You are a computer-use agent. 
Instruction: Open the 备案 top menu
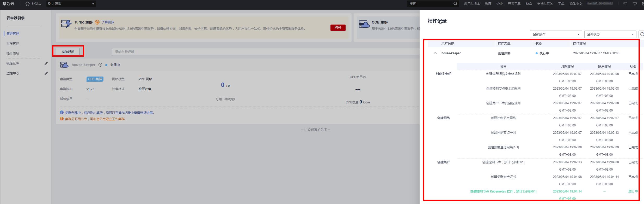(x=529, y=4)
